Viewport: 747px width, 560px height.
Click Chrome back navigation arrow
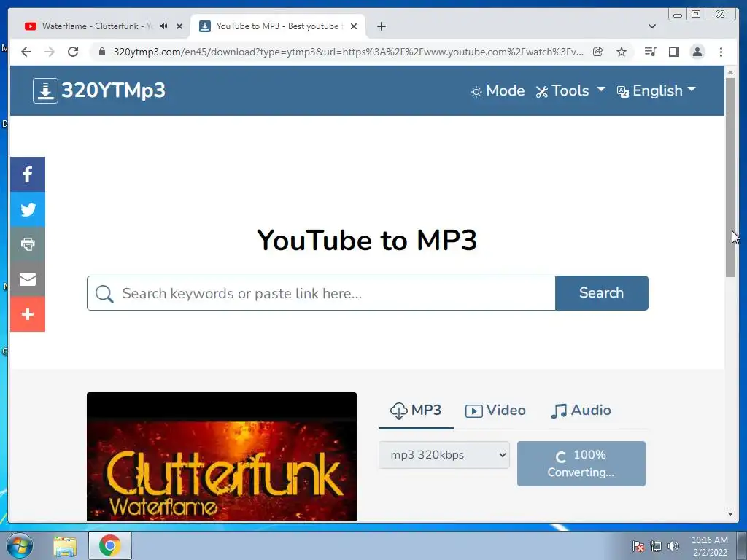(26, 52)
